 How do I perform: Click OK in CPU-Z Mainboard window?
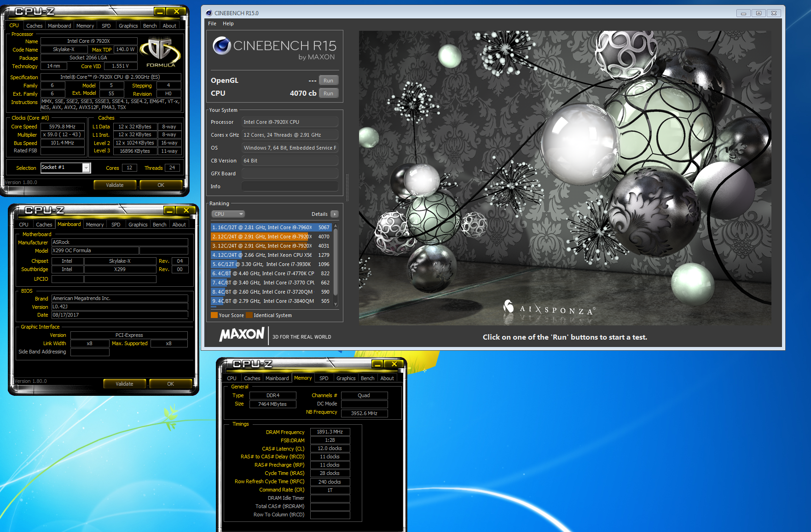pyautogui.click(x=170, y=384)
